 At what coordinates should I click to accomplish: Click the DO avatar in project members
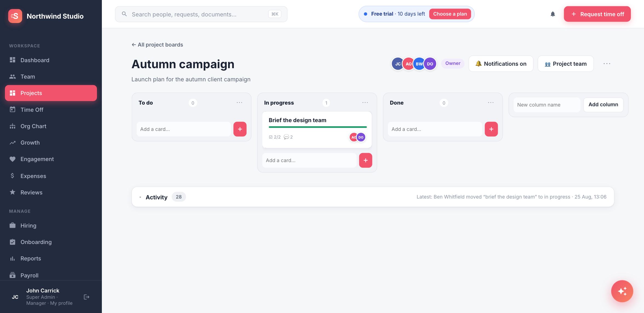430,64
